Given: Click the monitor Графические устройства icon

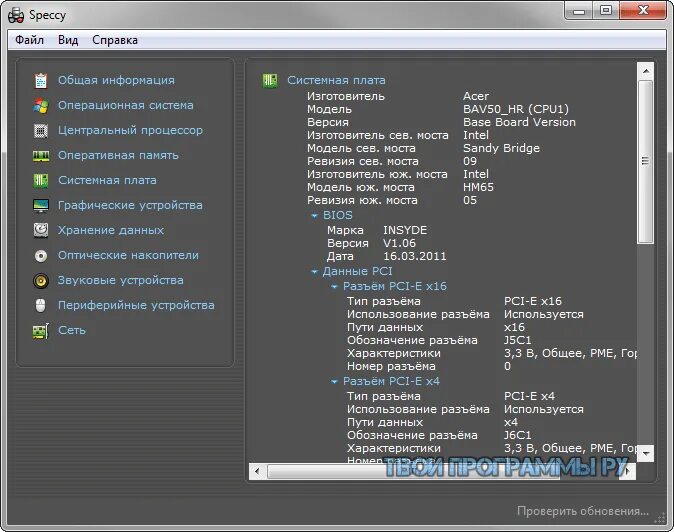Looking at the screenshot, I should pyautogui.click(x=41, y=205).
